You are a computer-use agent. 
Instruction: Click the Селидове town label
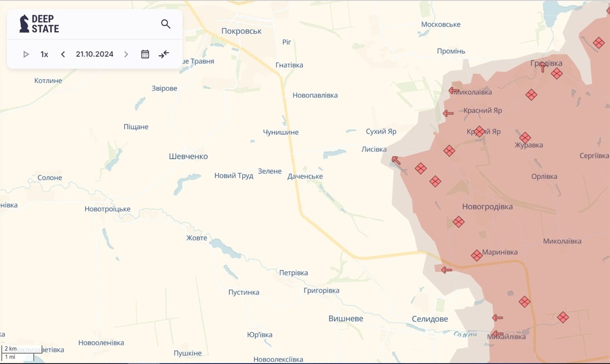[x=430, y=319]
